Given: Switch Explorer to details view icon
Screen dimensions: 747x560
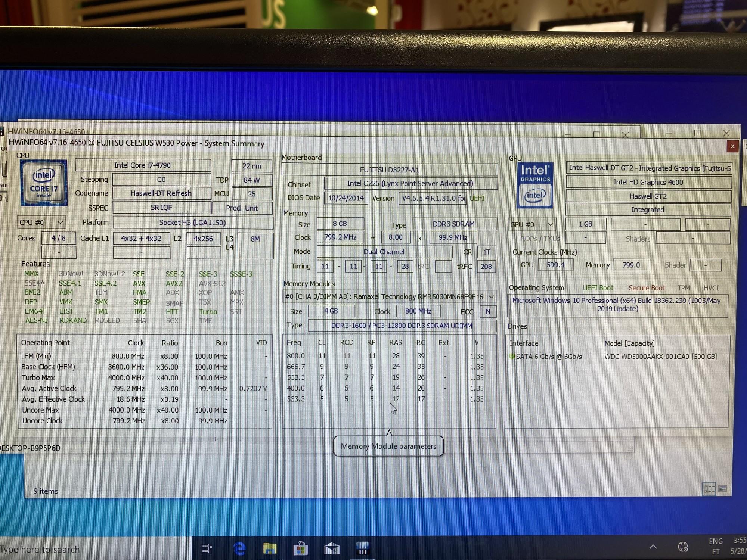Looking at the screenshot, I should tap(709, 489).
